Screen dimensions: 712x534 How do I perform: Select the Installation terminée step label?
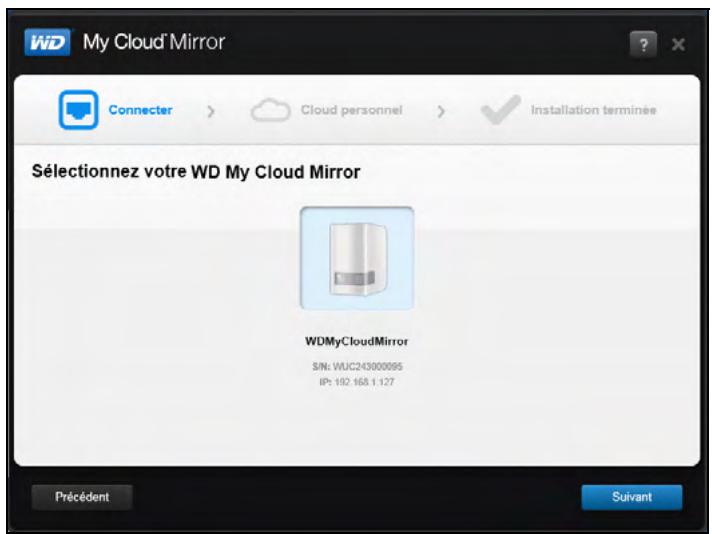pyautogui.click(x=593, y=110)
